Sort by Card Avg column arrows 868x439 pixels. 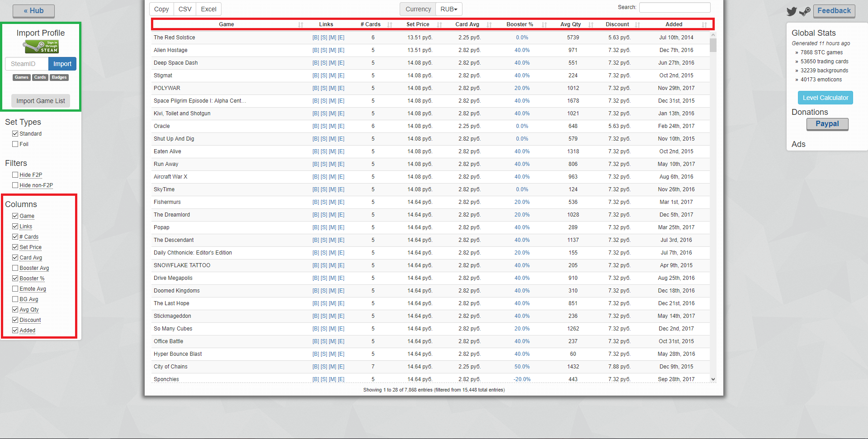click(489, 24)
